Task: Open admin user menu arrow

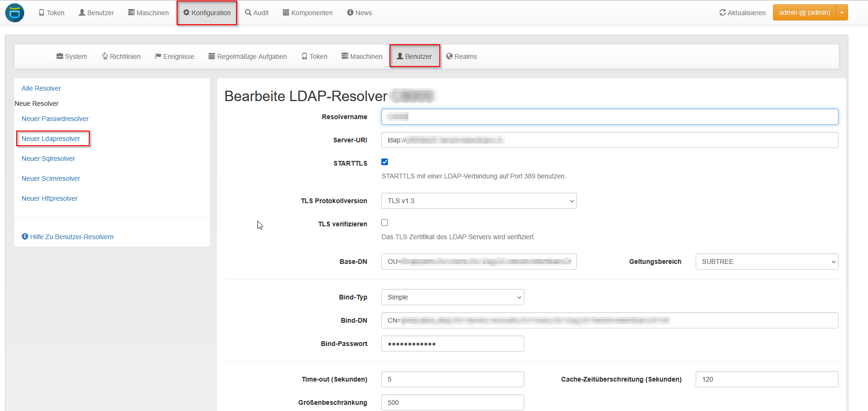Action: pyautogui.click(x=841, y=13)
